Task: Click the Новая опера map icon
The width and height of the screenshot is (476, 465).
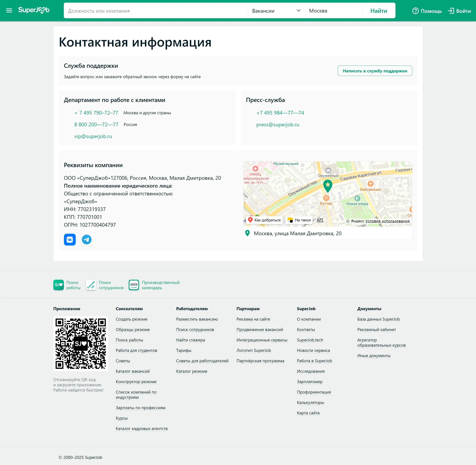Action: 357,198
